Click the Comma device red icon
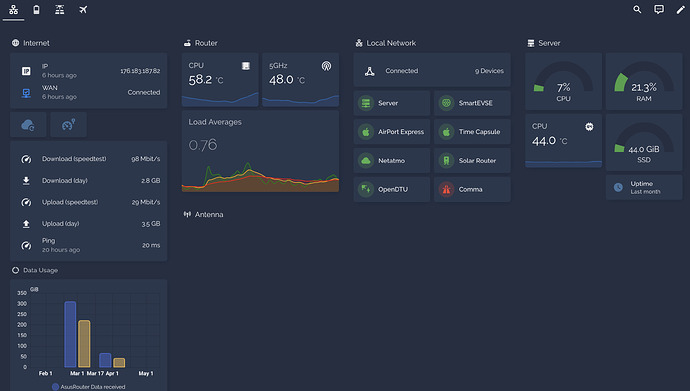Image resolution: width=690 pixels, height=391 pixels. point(446,190)
